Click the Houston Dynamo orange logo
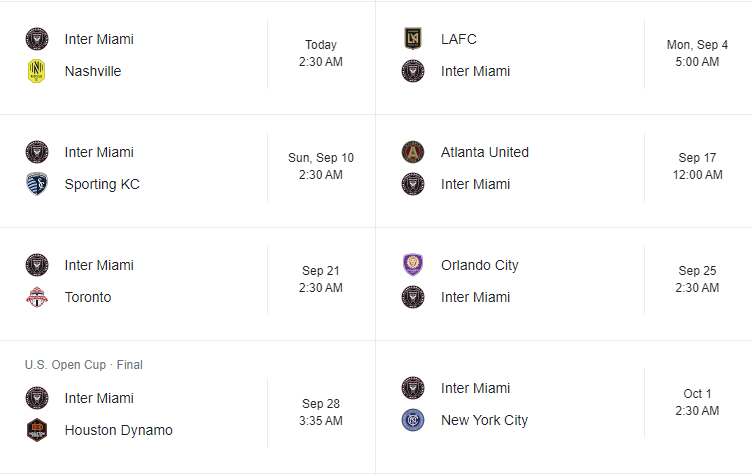The image size is (752, 475). (x=37, y=430)
